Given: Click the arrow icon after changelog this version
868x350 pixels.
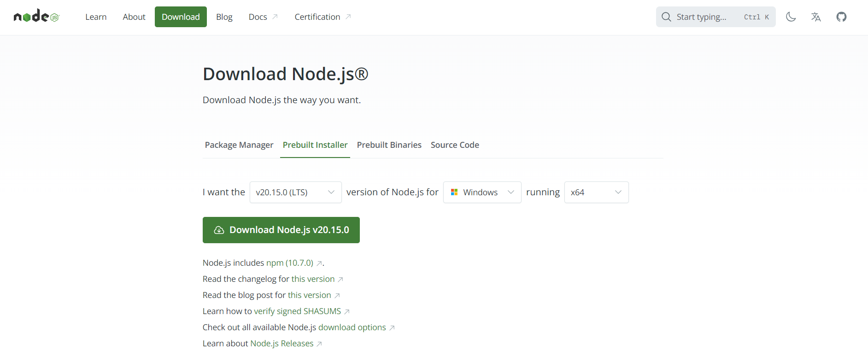Looking at the screenshot, I should [340, 280].
